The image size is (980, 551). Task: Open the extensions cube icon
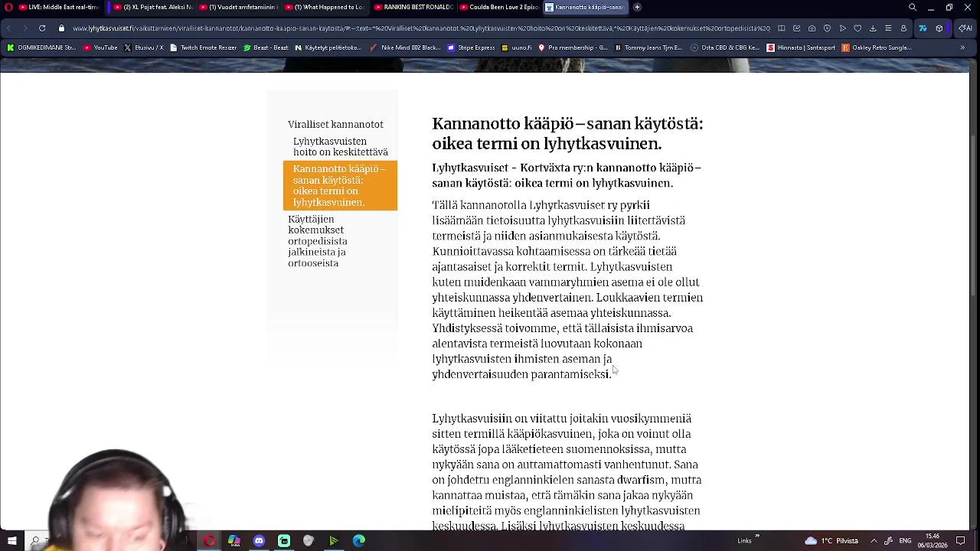pos(939,28)
